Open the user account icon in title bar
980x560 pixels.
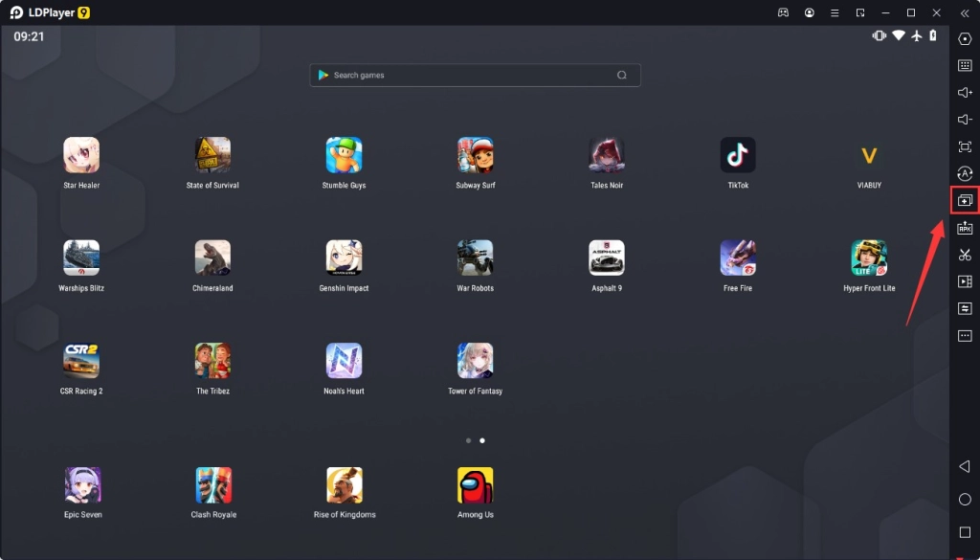click(x=810, y=12)
